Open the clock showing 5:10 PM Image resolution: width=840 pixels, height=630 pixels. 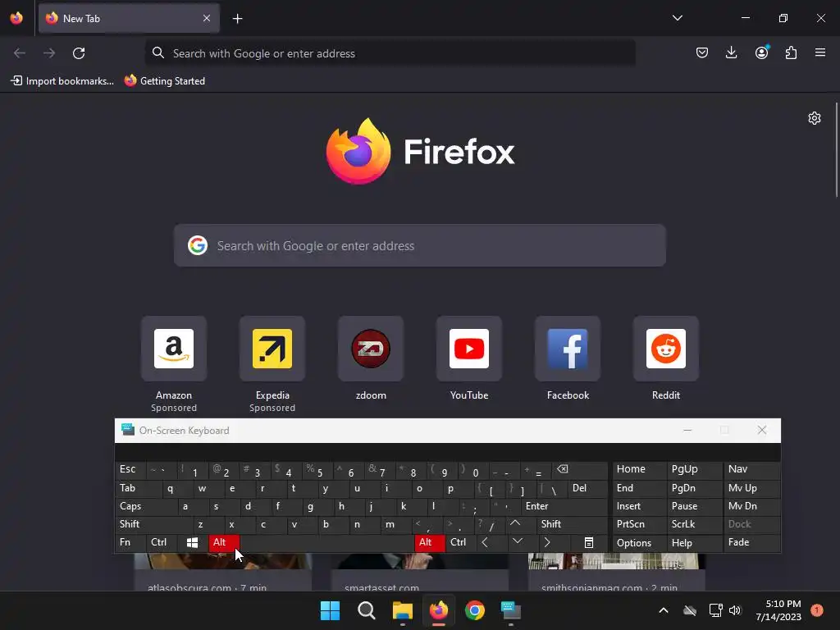(778, 610)
